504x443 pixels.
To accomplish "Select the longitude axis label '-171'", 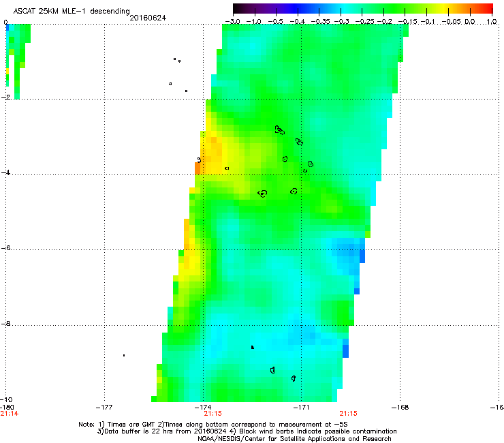I will coord(302,408).
